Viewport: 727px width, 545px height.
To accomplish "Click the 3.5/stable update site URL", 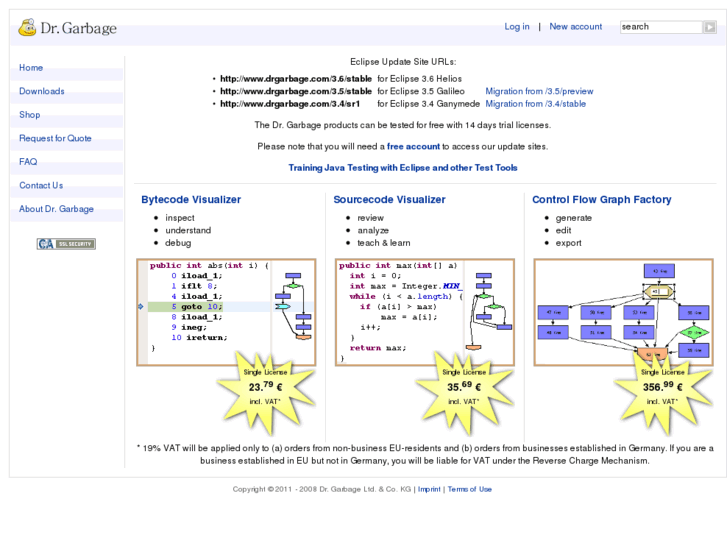I will coord(296,91).
